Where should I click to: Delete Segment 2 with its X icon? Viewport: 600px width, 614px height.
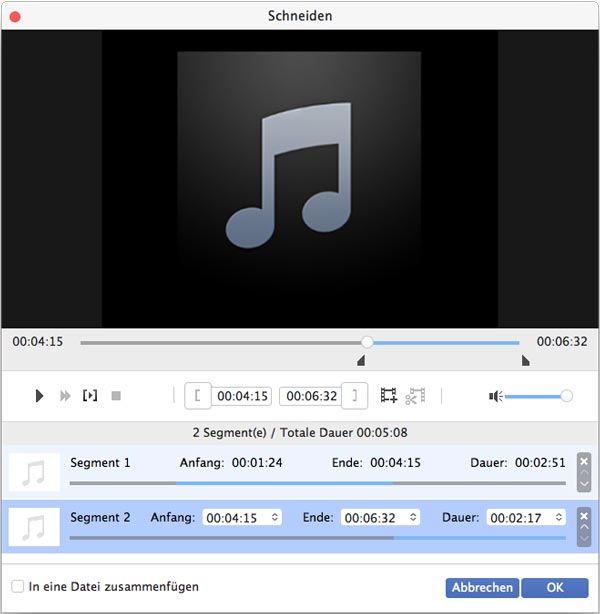[584, 516]
